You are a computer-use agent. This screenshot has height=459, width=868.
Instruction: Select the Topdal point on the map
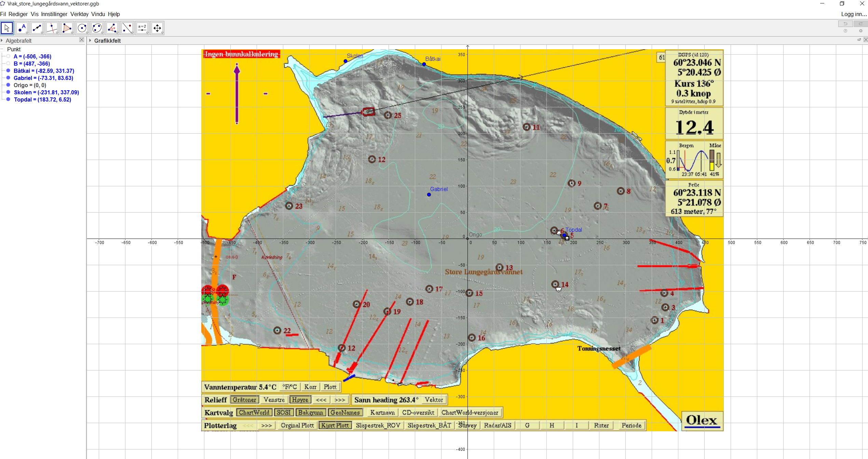pyautogui.click(x=564, y=235)
